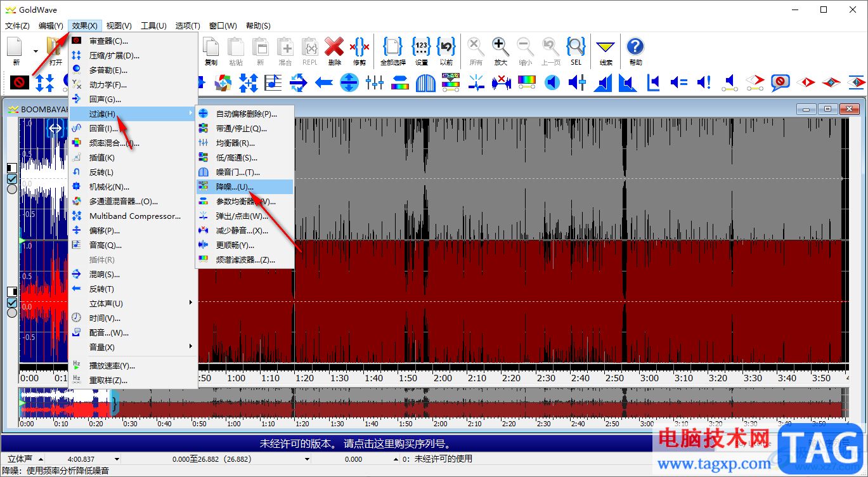Screen dimensions: 868x477
Task: Select Playback Rate (播放速率) menu entry
Action: click(133, 366)
